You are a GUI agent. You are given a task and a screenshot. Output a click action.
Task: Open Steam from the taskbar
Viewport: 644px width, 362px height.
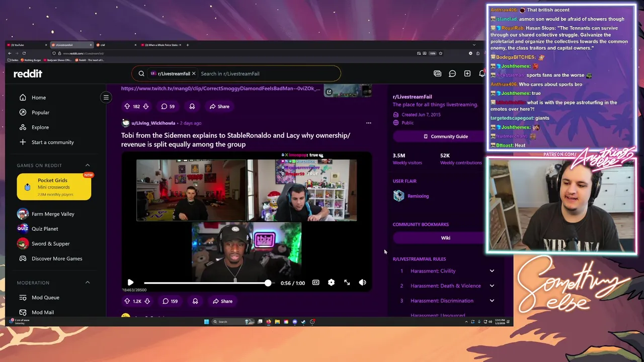(303, 322)
